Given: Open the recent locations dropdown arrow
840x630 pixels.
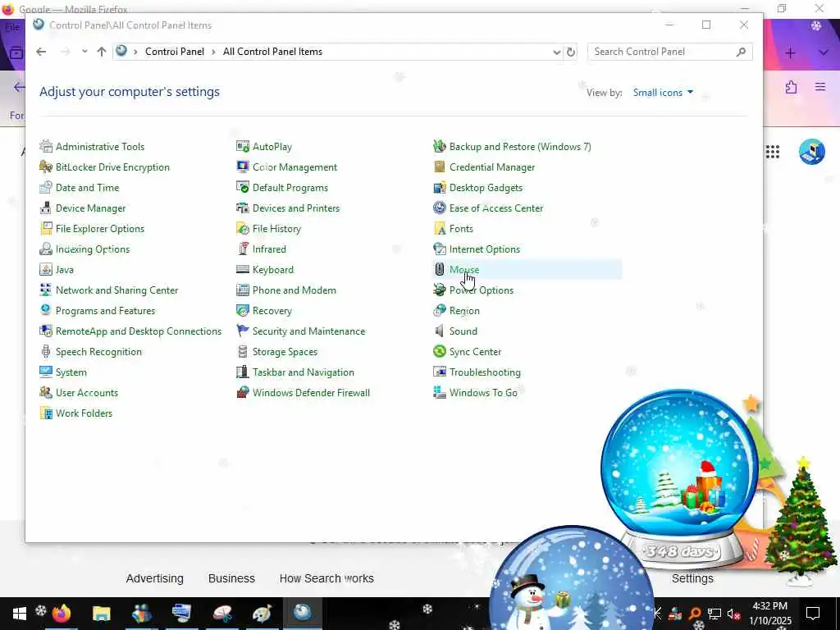Looking at the screenshot, I should coord(84,52).
